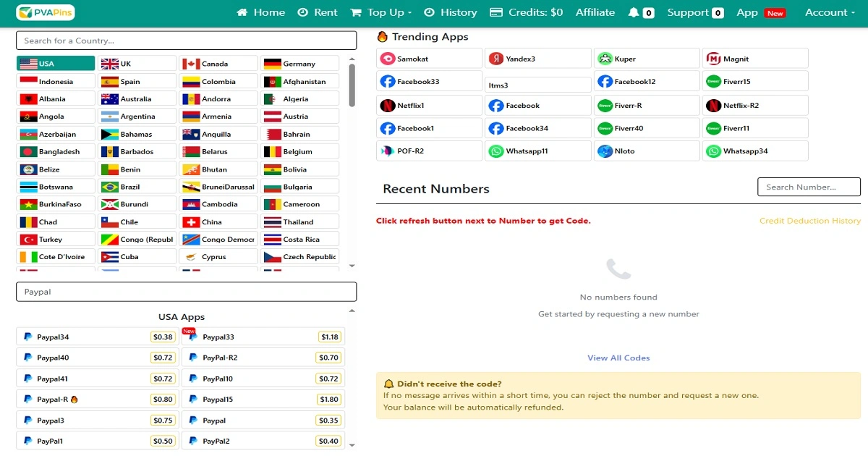Open Whatsapp11 trending app

tap(538, 151)
